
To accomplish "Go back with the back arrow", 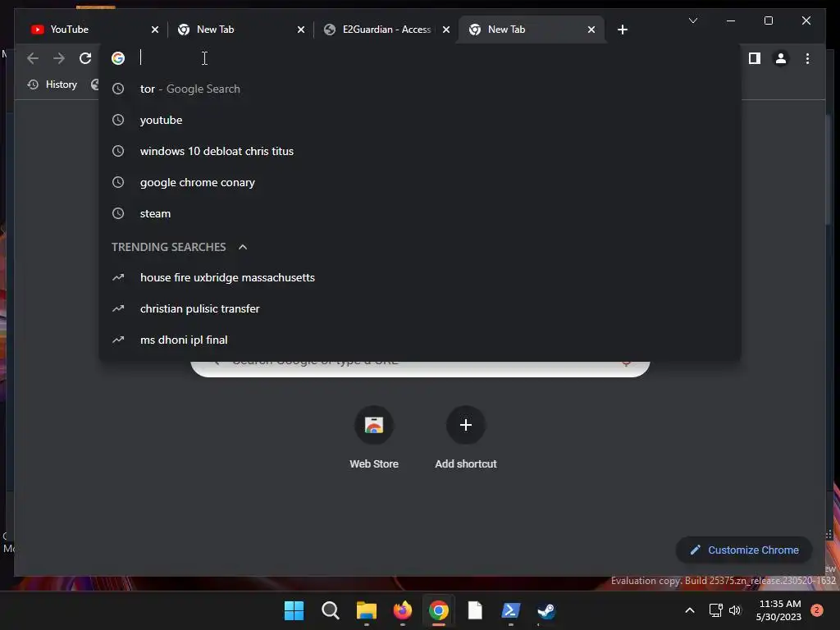I will click(x=33, y=58).
